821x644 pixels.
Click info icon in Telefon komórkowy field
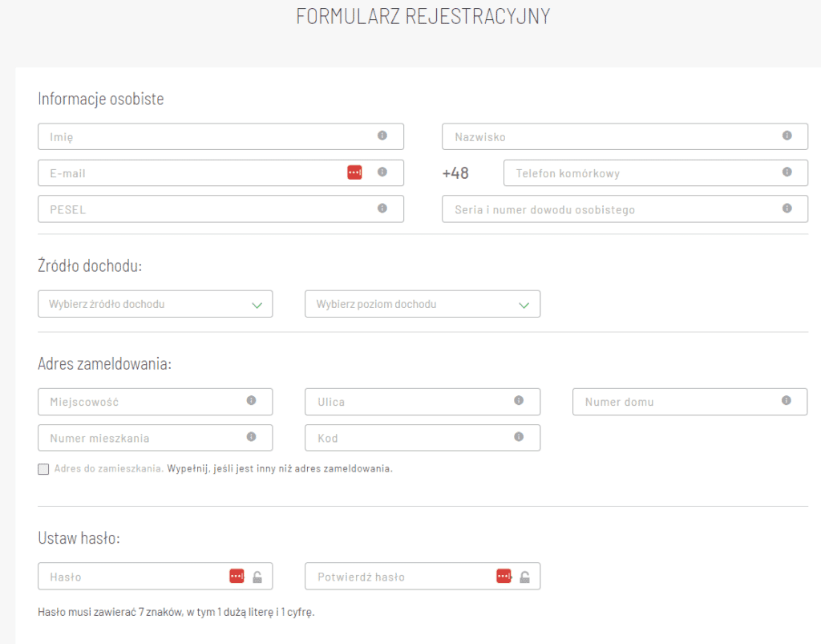click(787, 172)
